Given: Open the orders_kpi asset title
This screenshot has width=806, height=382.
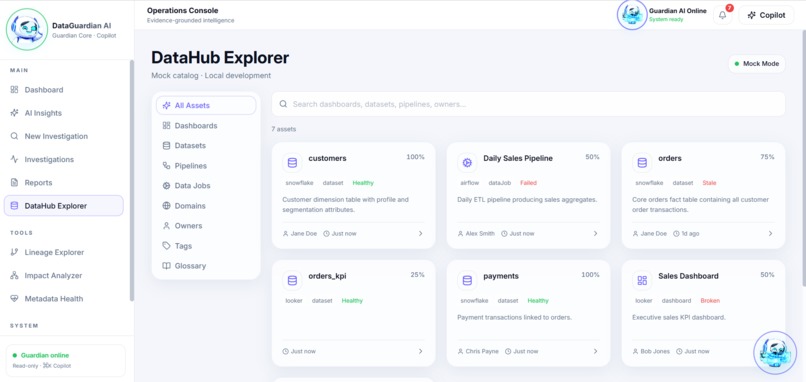Looking at the screenshot, I should coord(327,276).
